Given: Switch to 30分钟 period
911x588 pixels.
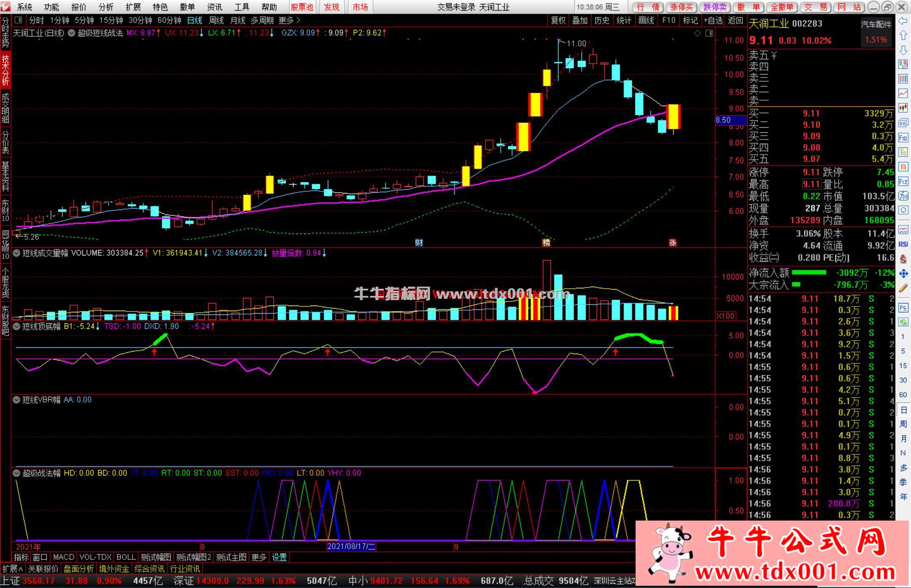Looking at the screenshot, I should (140, 20).
